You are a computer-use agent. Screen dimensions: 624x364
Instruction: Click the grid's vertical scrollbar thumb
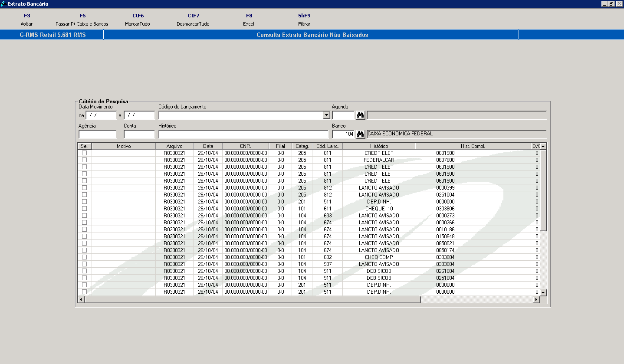(543, 190)
